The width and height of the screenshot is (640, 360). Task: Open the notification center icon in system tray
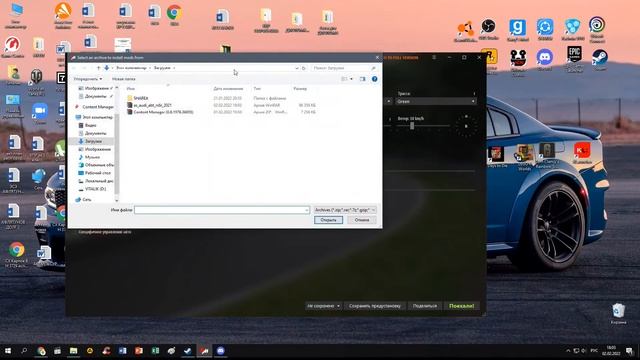pos(630,351)
